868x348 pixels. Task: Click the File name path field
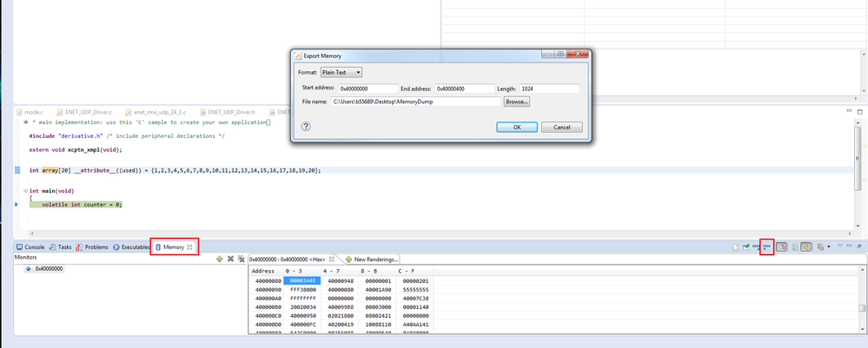(x=415, y=102)
